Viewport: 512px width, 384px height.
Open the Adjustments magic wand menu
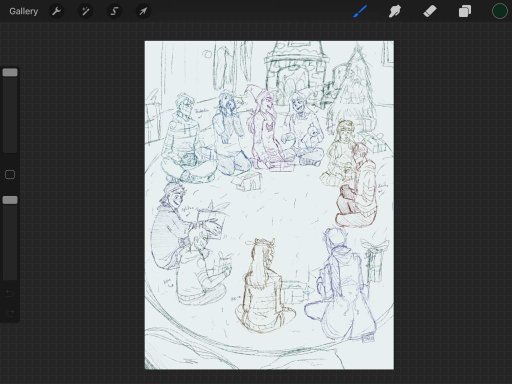point(85,11)
